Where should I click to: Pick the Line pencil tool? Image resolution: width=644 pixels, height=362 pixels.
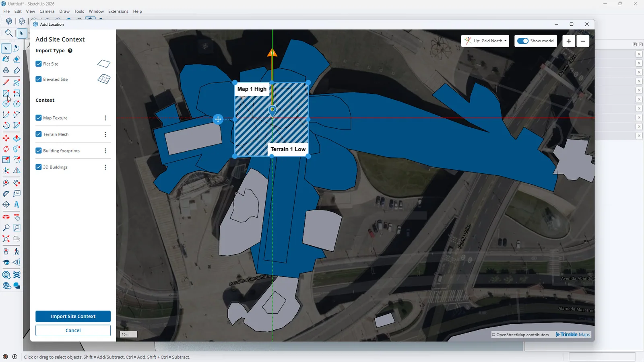pyautogui.click(x=6, y=82)
